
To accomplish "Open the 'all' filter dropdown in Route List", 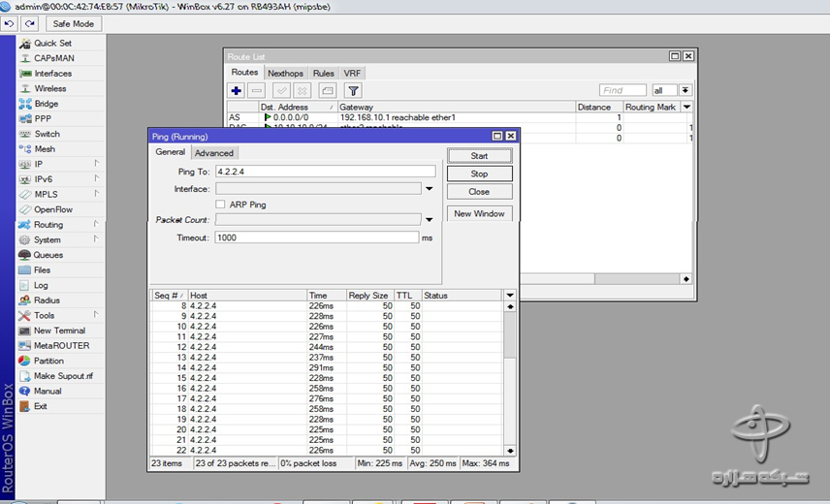I will pos(685,90).
